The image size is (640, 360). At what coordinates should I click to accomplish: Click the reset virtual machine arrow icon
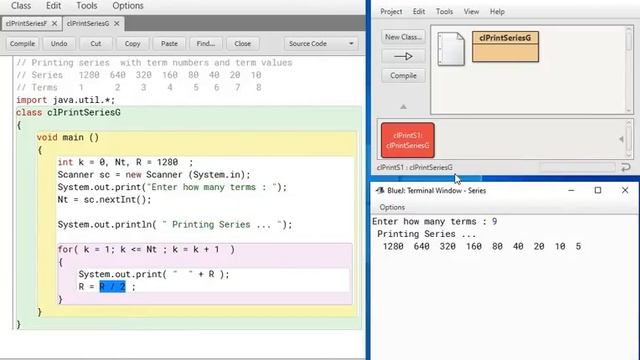click(626, 167)
